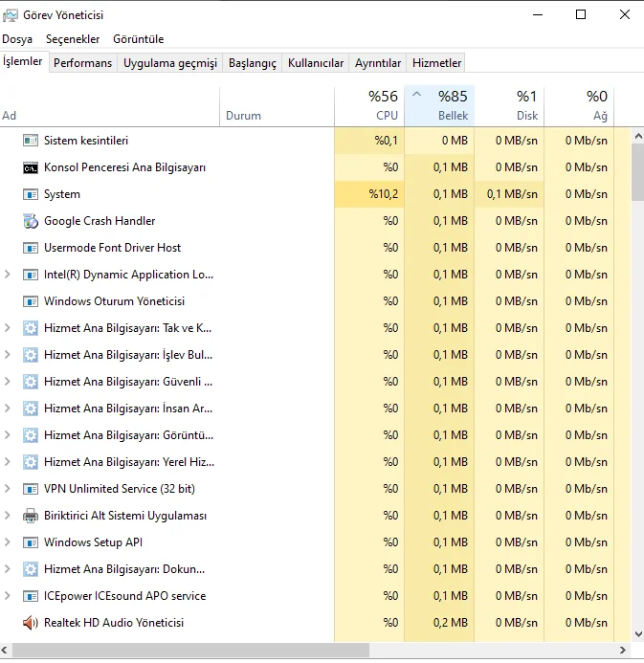Click the Biriktirici Alt Sistemi printer icon
Image resolution: width=644 pixels, height=663 pixels.
tap(30, 516)
